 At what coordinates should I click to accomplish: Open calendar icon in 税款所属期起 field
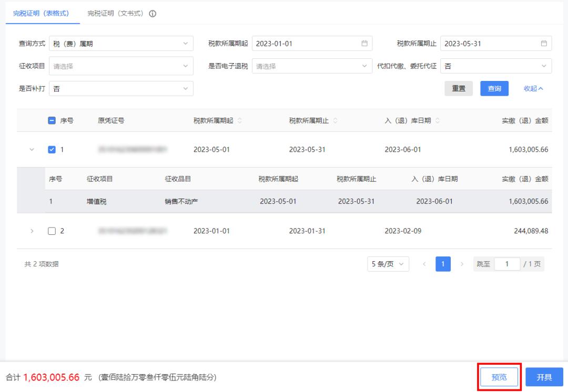click(364, 44)
